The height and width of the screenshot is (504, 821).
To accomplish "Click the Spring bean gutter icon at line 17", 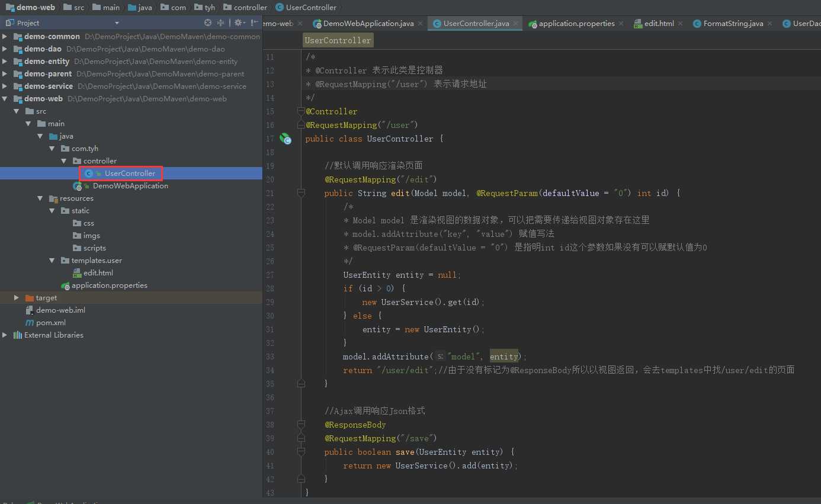I will click(x=286, y=139).
